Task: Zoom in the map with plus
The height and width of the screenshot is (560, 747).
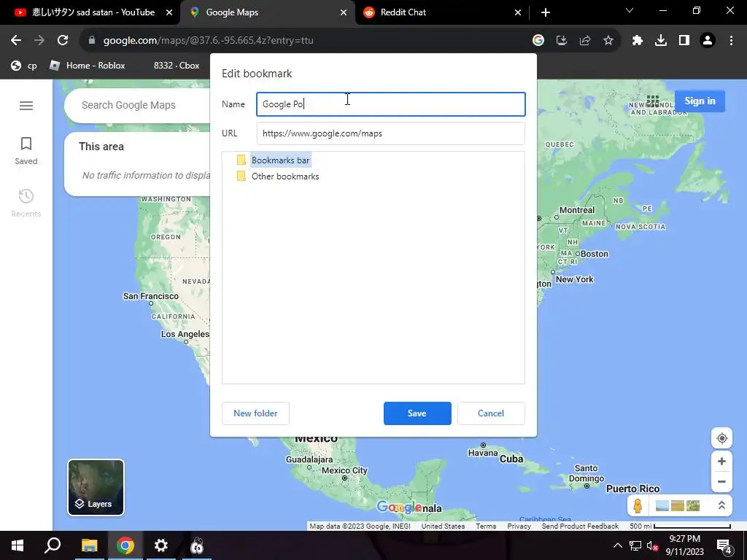Action: click(721, 461)
